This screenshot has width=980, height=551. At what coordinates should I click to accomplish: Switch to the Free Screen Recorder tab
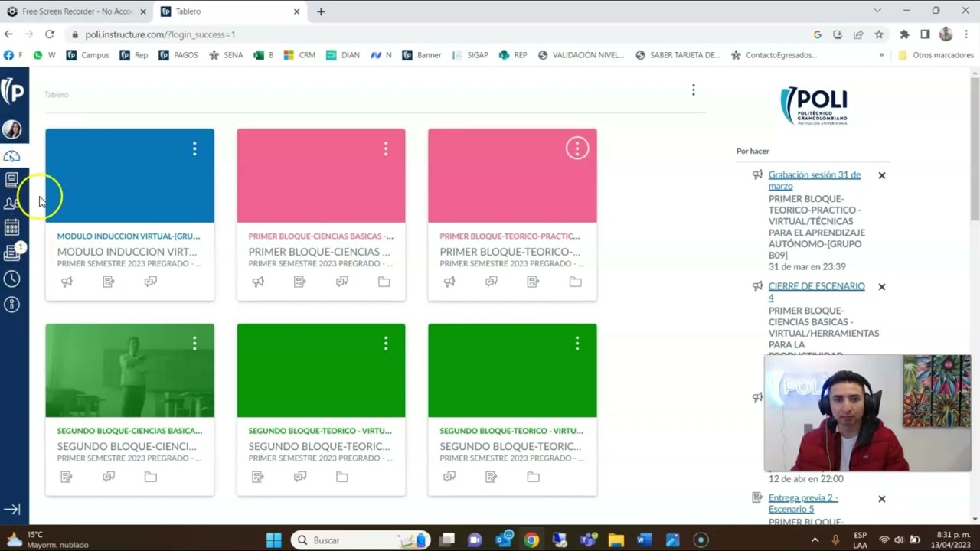tap(77, 11)
